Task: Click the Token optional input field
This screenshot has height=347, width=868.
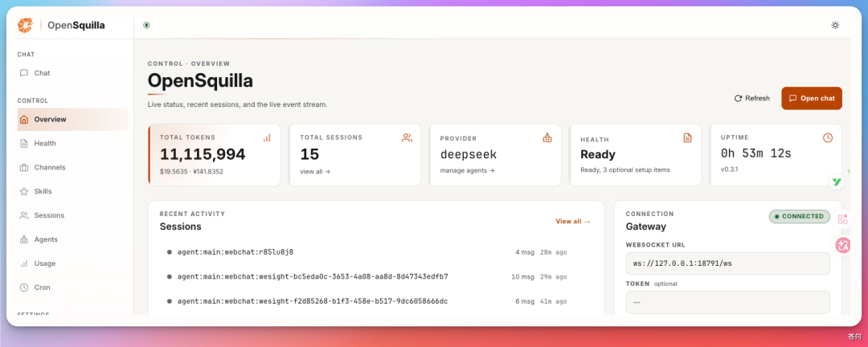Action: point(727,302)
